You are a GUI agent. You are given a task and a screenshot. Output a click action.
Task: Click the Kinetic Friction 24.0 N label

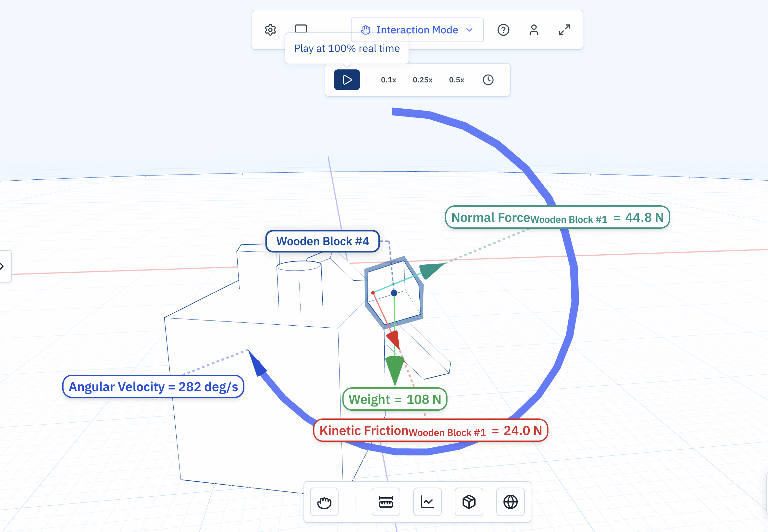click(430, 430)
